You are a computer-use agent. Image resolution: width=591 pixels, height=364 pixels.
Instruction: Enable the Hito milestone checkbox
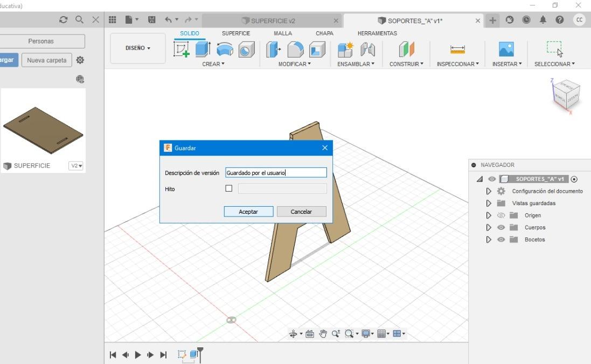tap(229, 188)
